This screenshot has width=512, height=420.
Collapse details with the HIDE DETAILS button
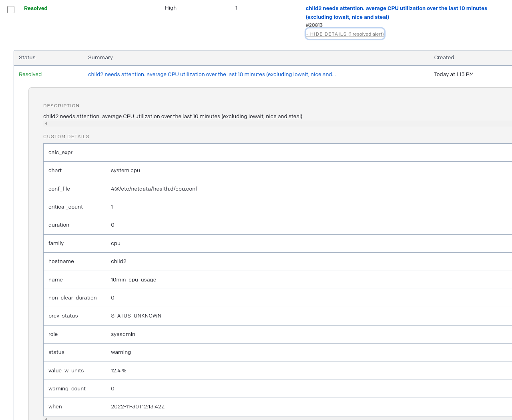[x=344, y=34]
